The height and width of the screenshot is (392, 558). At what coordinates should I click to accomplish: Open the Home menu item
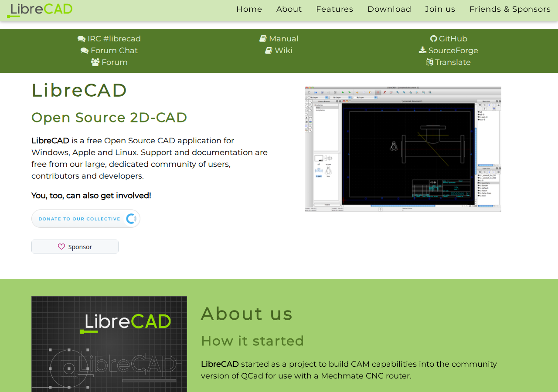coord(249,9)
